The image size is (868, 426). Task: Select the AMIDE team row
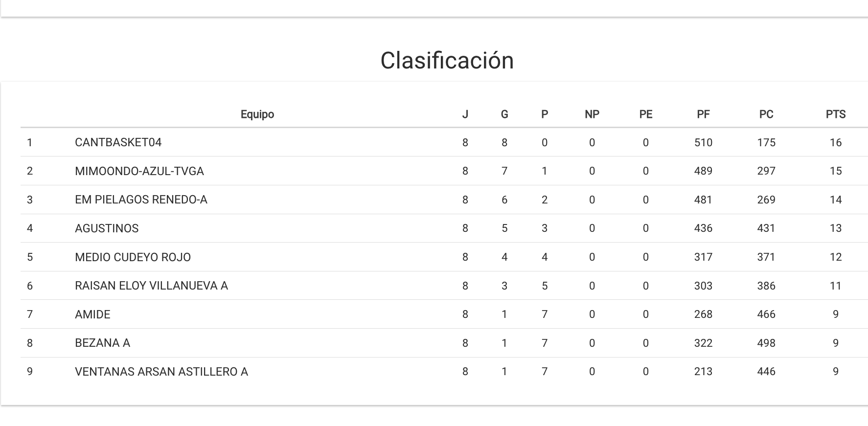click(92, 314)
